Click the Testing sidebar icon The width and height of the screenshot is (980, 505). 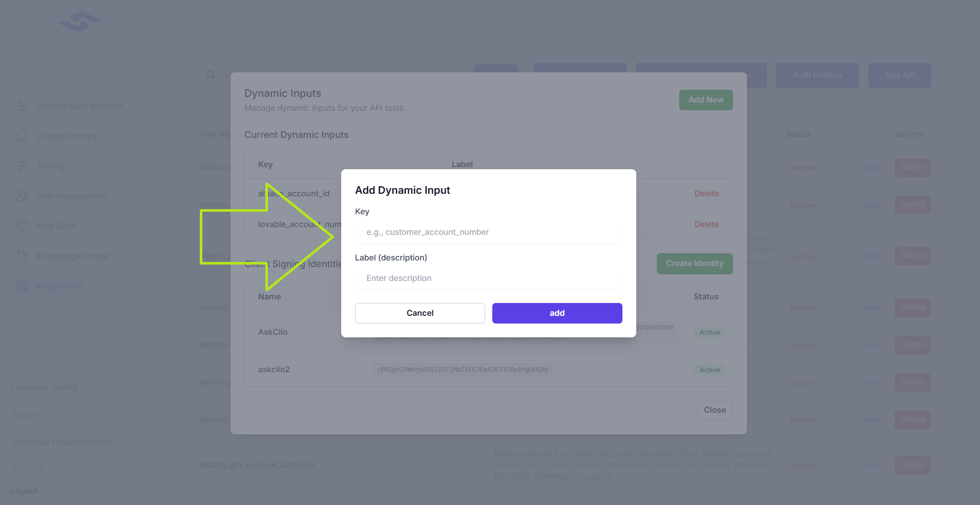pos(23,166)
